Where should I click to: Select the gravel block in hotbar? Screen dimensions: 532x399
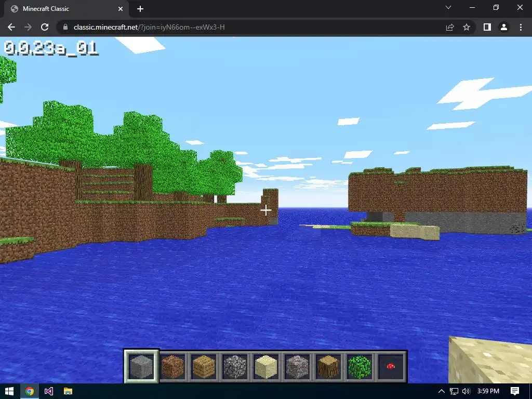[x=297, y=366]
